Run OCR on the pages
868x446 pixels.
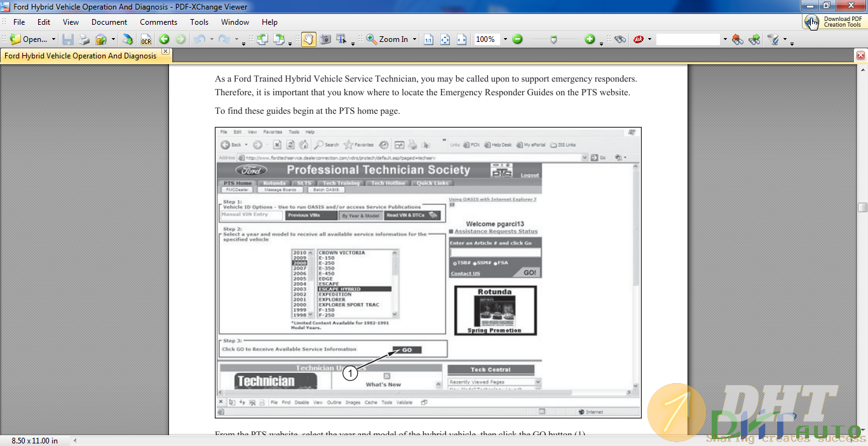(146, 39)
